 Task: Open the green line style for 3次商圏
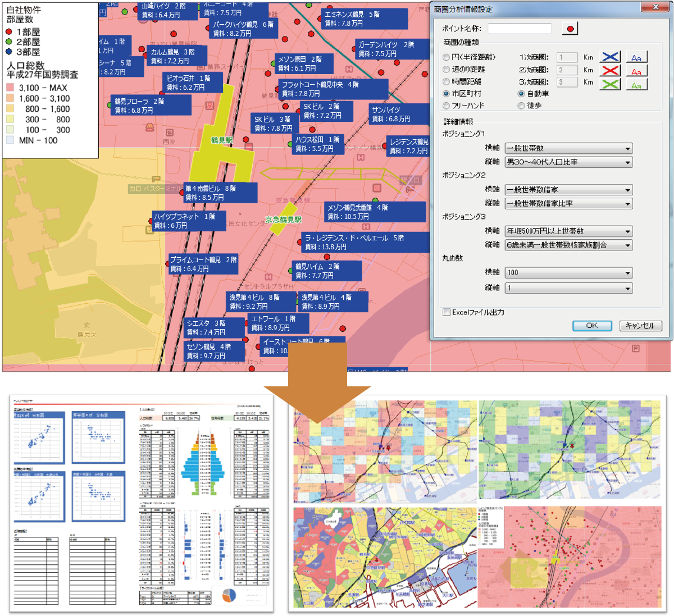pyautogui.click(x=610, y=84)
